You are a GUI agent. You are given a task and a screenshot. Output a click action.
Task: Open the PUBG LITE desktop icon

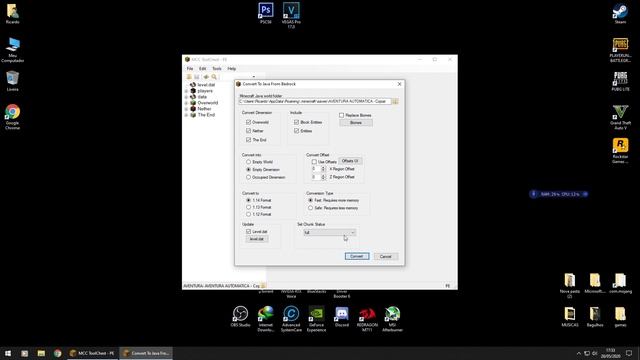620,81
